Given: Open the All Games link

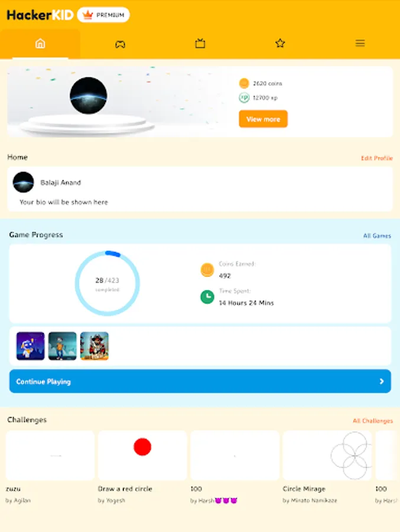Looking at the screenshot, I should 377,236.
